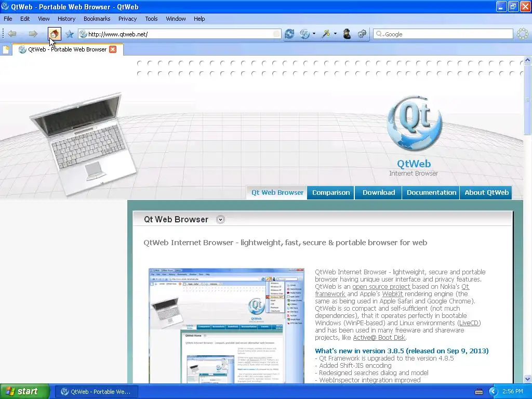Click the vertical scrollbar thumb
The image size is (532, 399).
[x=527, y=99]
